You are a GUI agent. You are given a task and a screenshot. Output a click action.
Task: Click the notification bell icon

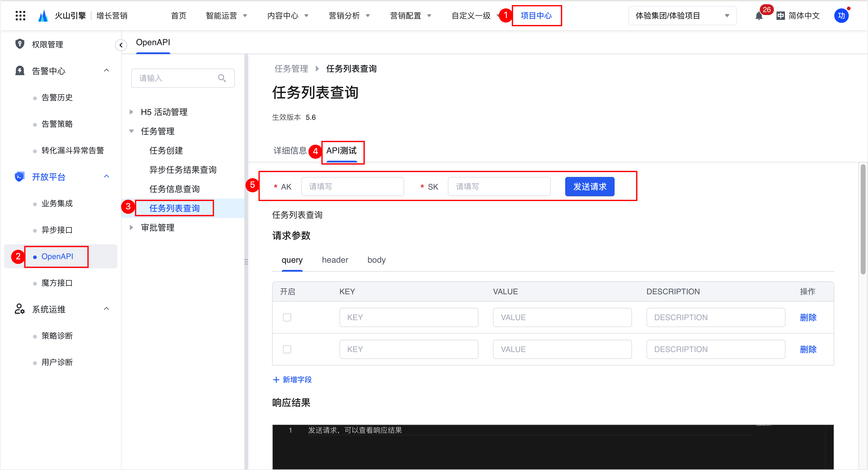click(759, 16)
